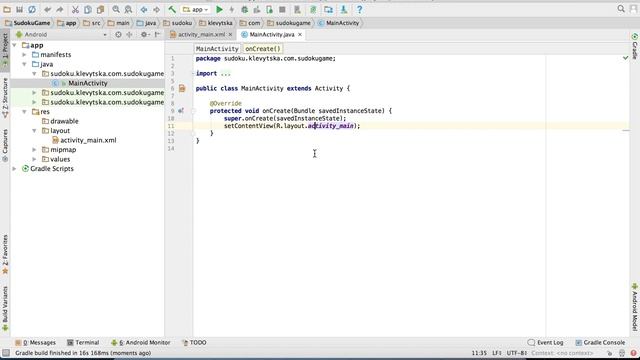The height and width of the screenshot is (360, 640).
Task: Run the app with the green play icon
Action: (x=219, y=9)
